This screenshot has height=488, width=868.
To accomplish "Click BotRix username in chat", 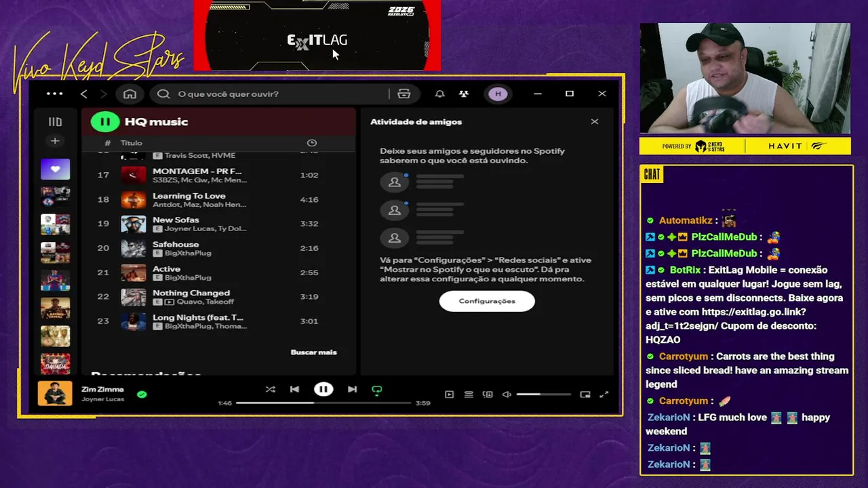I will coord(685,270).
